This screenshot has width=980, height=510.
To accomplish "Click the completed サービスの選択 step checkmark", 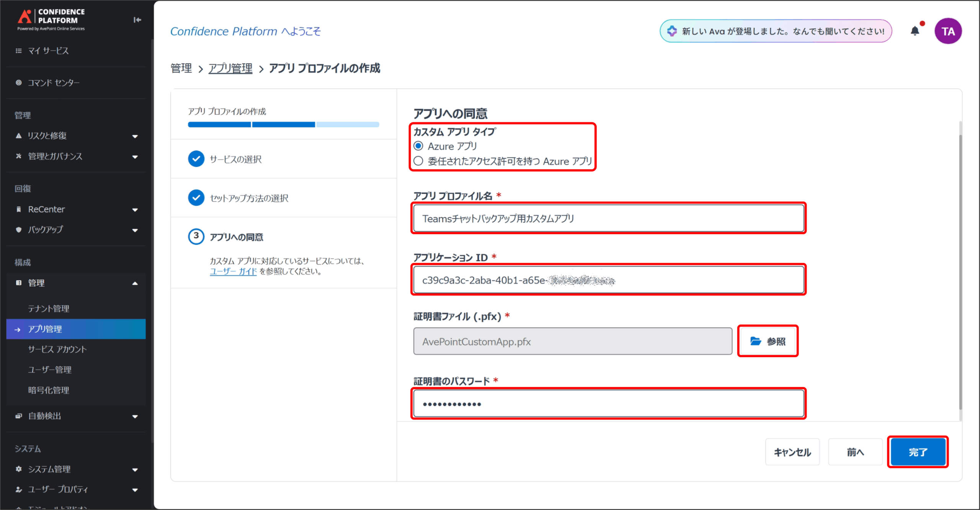I will 196,159.
